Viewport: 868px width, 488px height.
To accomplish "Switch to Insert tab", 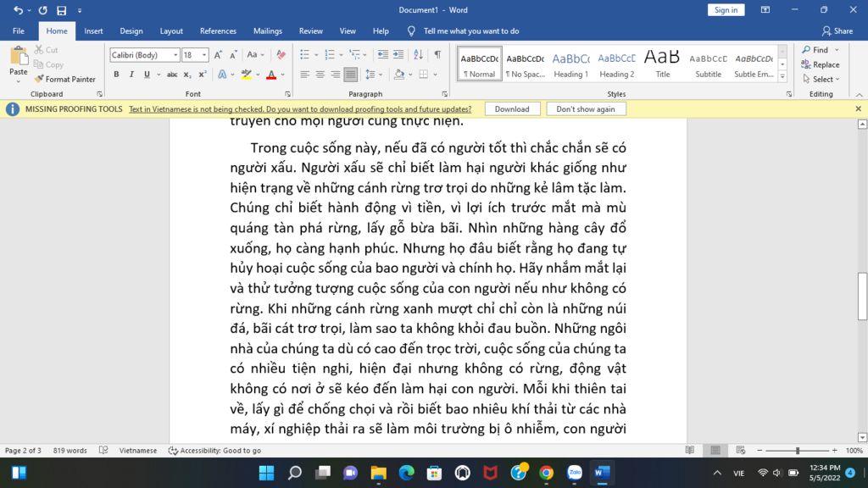I will coord(93,31).
